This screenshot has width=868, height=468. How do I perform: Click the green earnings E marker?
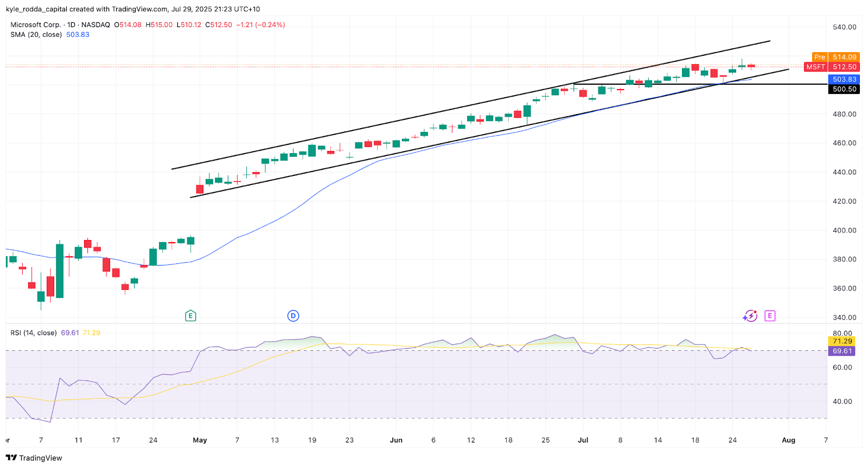click(x=190, y=315)
